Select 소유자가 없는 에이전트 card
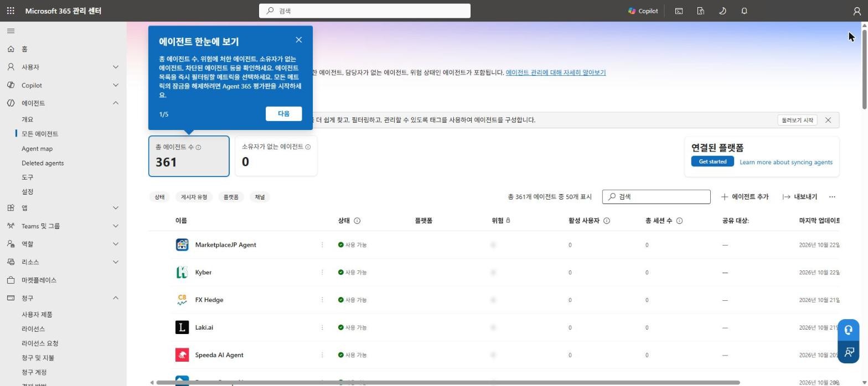 [x=276, y=156]
